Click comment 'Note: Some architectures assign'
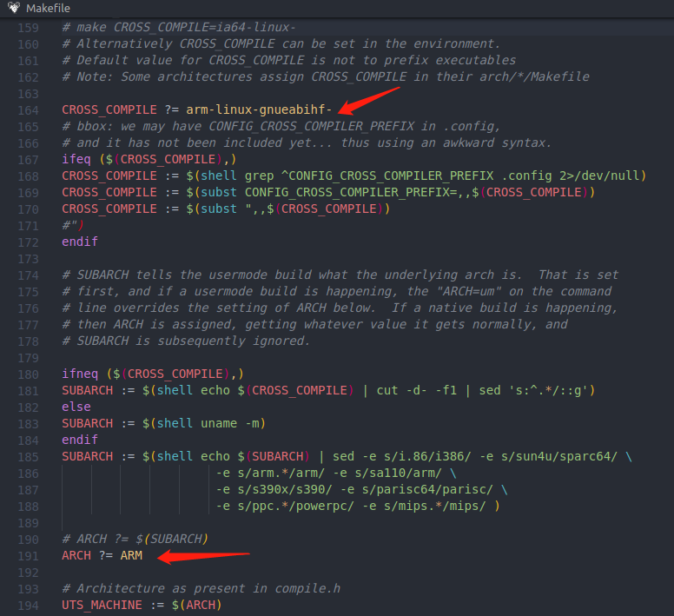674x616 pixels. pos(326,76)
